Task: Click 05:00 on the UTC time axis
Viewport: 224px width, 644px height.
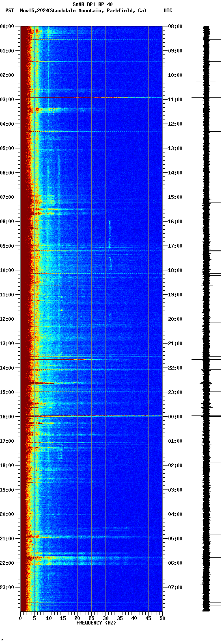Action: point(175,539)
